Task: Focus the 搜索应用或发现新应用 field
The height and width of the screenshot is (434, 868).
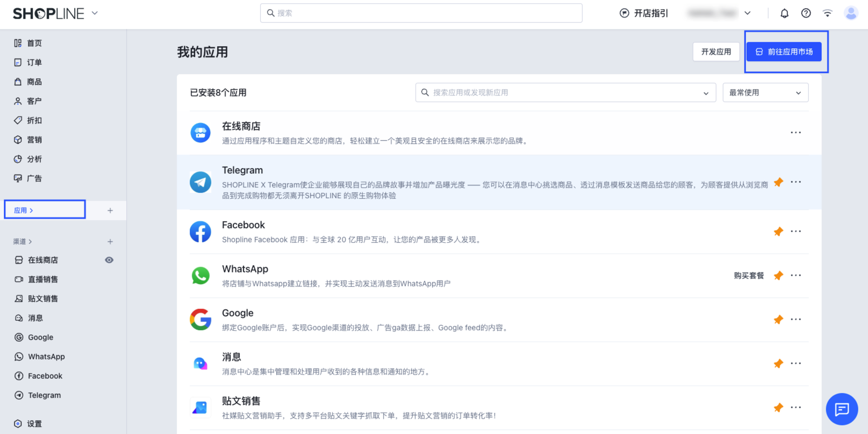Action: pos(565,92)
